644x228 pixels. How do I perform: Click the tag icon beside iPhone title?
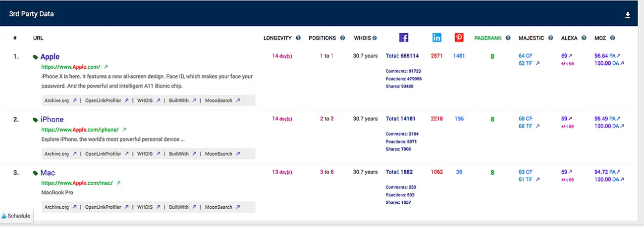(36, 120)
